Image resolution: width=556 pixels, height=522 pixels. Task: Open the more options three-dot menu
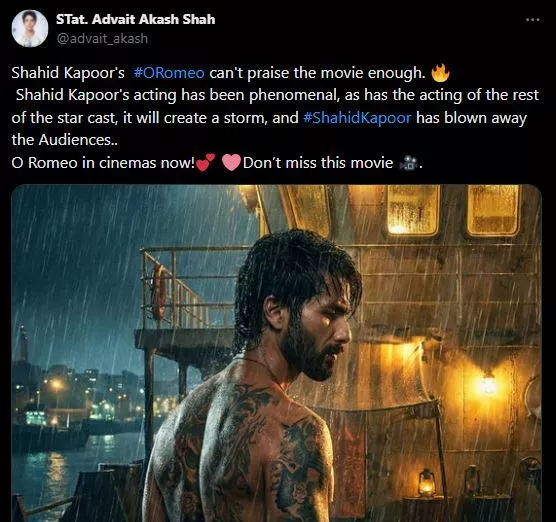(533, 20)
